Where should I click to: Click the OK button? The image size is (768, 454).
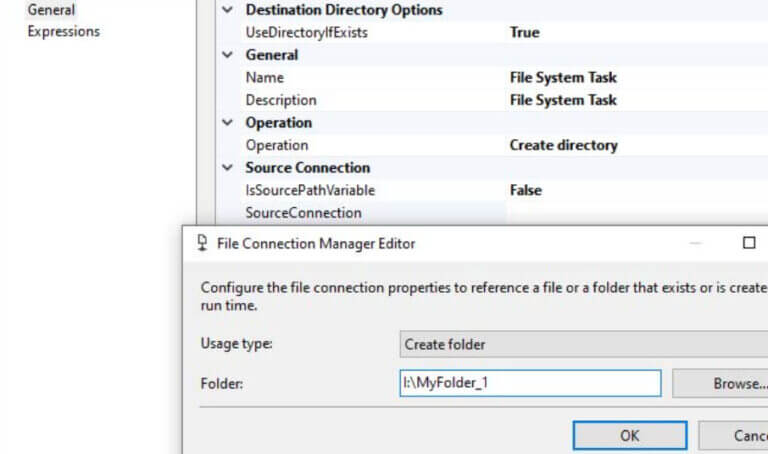629,436
